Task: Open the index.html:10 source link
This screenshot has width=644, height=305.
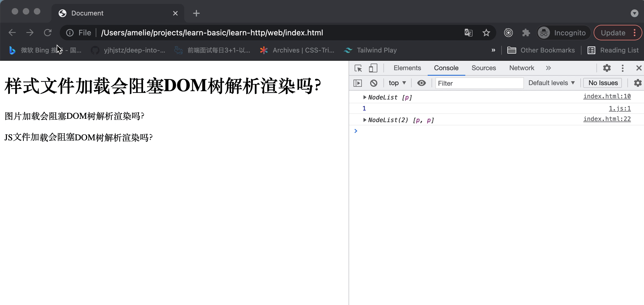Action: 607,96
